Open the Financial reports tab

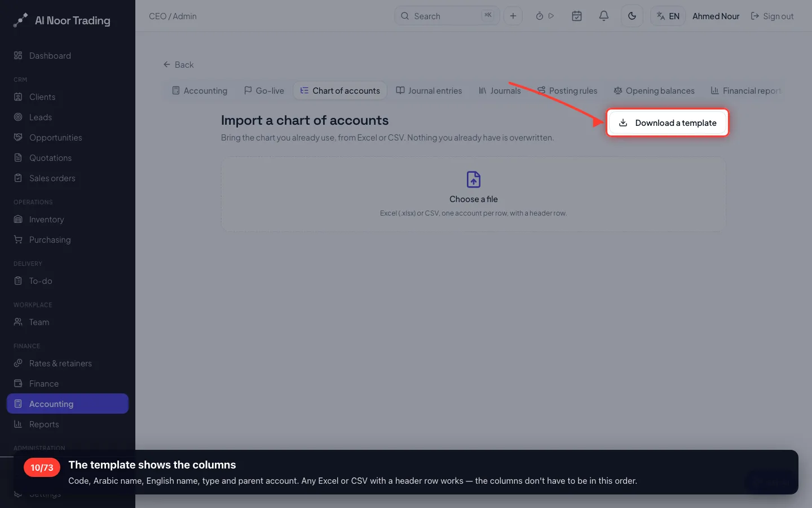(x=746, y=90)
